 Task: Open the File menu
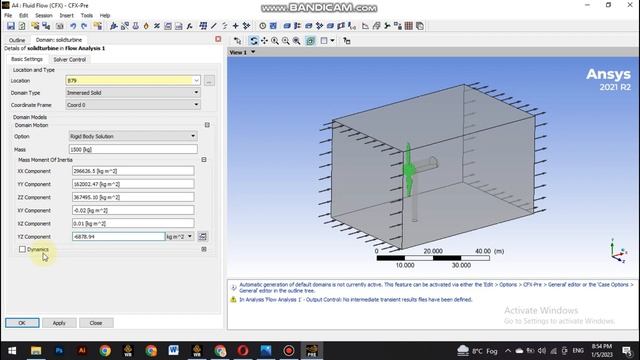(x=8, y=16)
